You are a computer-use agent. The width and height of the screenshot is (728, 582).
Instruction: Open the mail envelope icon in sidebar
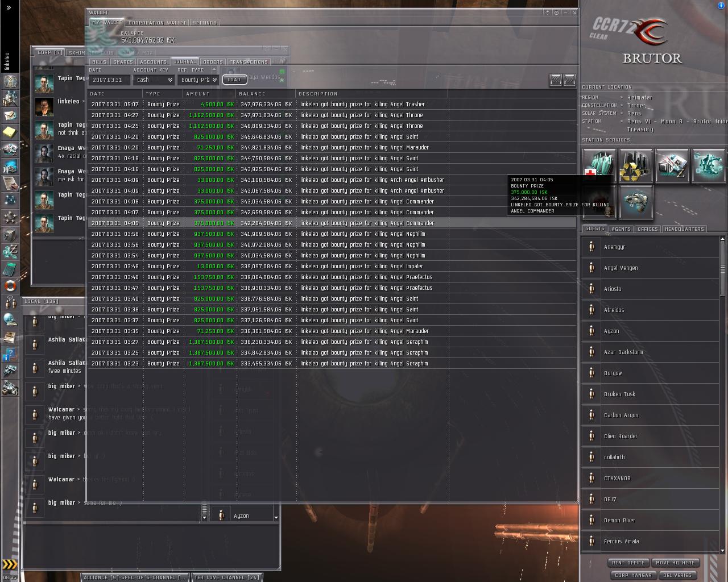coord(10,115)
